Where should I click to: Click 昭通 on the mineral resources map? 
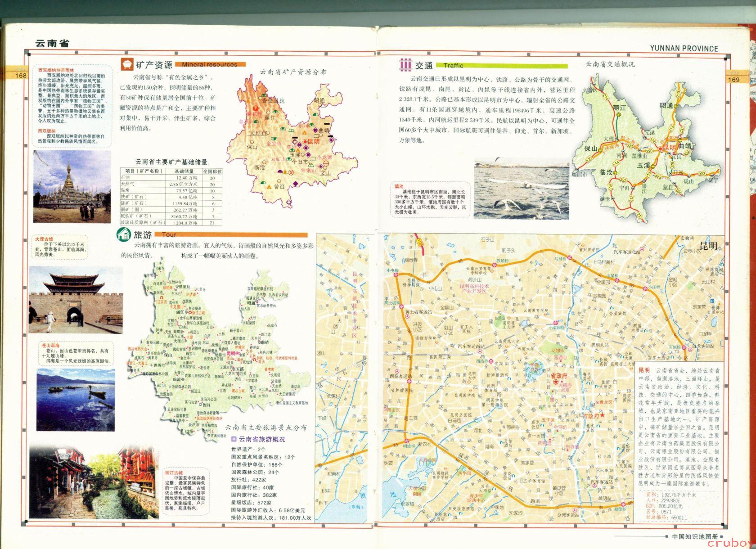(319, 100)
